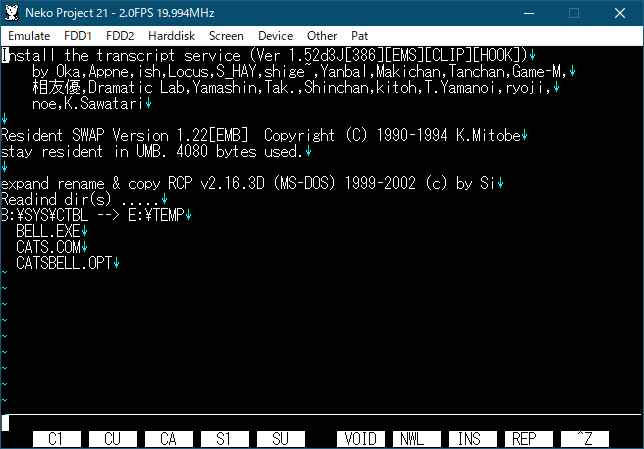Click the ^Z function key label
The height and width of the screenshot is (449, 644).
click(585, 439)
